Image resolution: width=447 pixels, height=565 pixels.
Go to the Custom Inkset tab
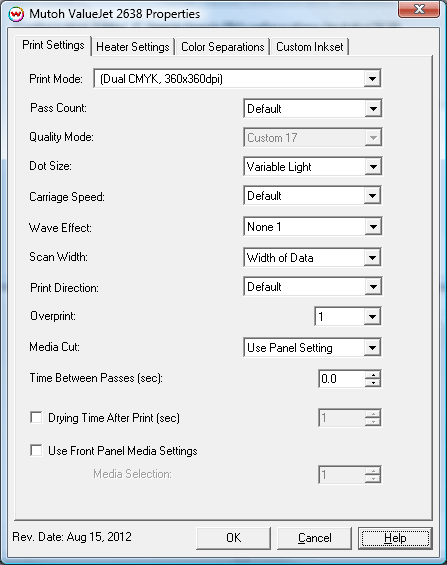(x=310, y=47)
